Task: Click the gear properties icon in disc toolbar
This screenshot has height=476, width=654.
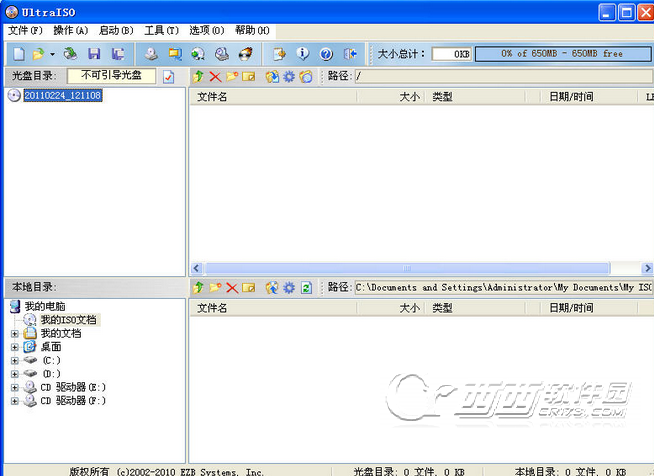Action: pos(289,77)
